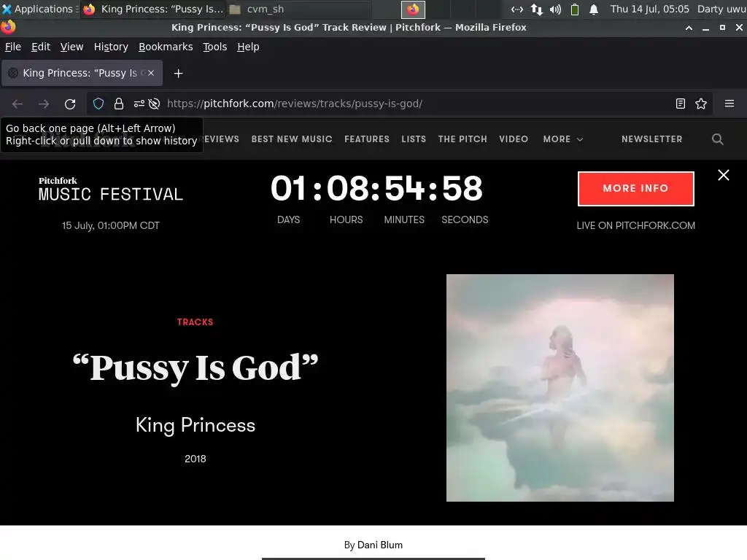Close the King Princess tab

pos(151,73)
